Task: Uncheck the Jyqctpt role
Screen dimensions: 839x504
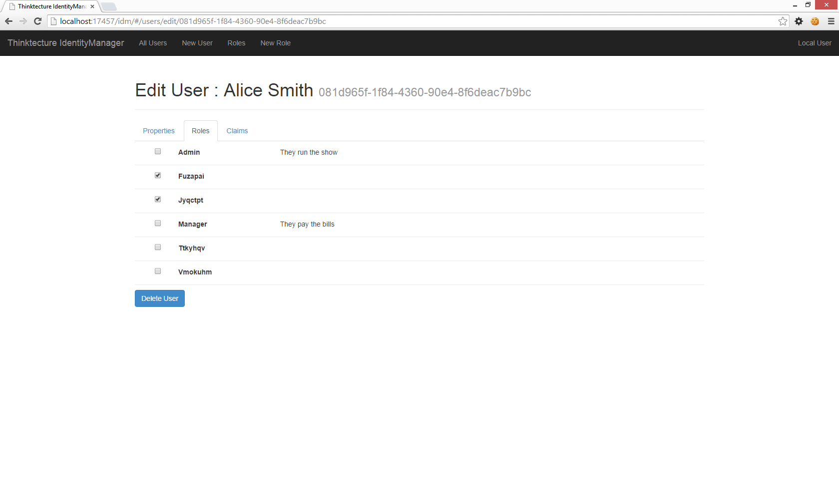Action: [158, 199]
